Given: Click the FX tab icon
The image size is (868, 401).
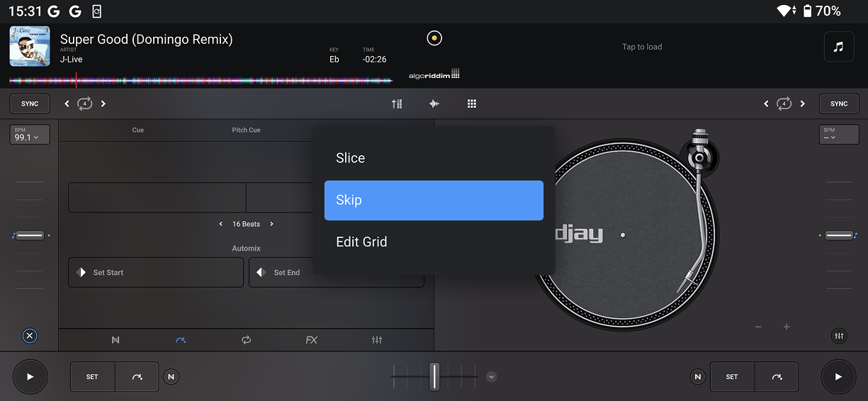Looking at the screenshot, I should click(x=311, y=340).
